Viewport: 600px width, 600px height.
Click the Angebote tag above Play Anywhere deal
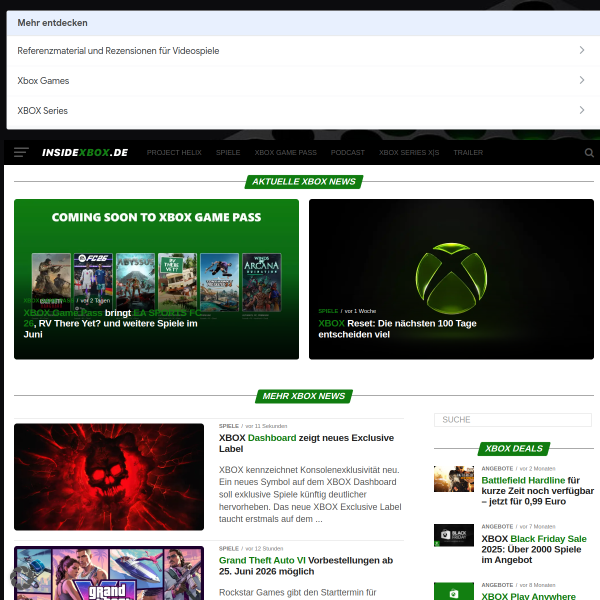coord(497,585)
